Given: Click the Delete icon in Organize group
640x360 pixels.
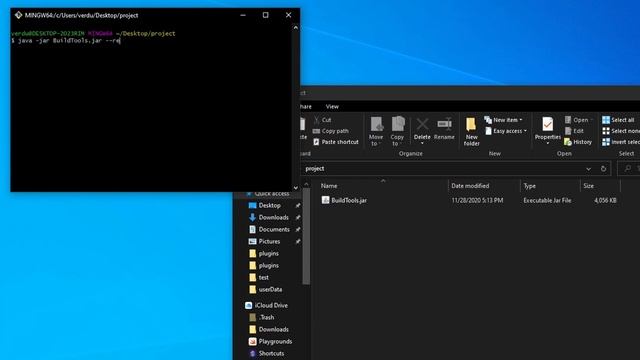Looking at the screenshot, I should point(422,124).
